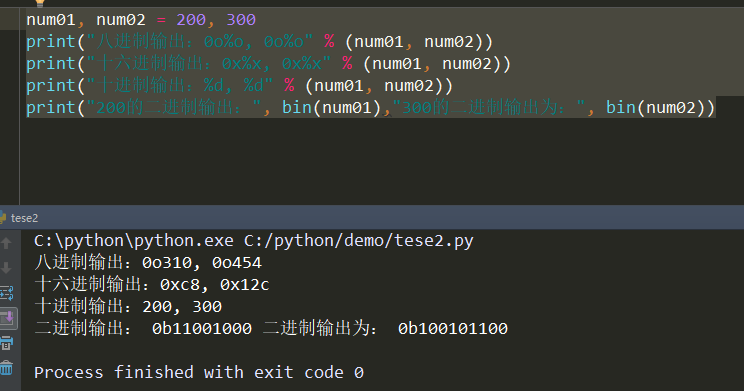Click the C:\python\python.exe command line in console
The height and width of the screenshot is (391, 744).
coord(254,241)
